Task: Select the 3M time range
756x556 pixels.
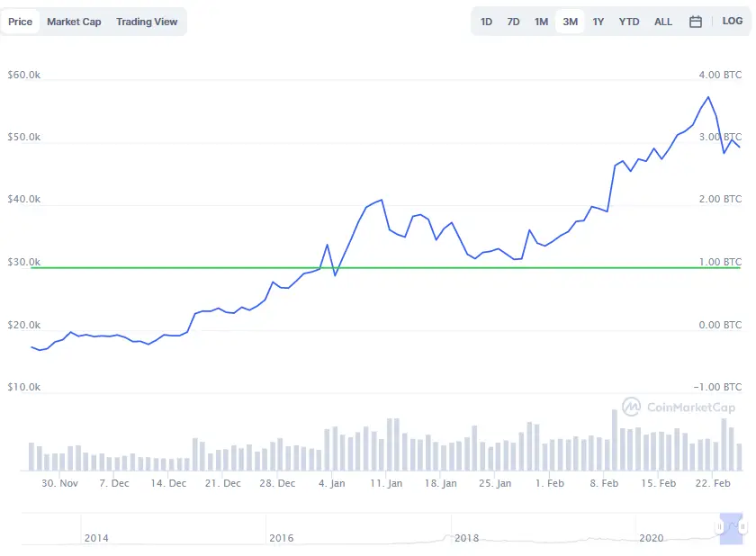Action: click(x=570, y=22)
